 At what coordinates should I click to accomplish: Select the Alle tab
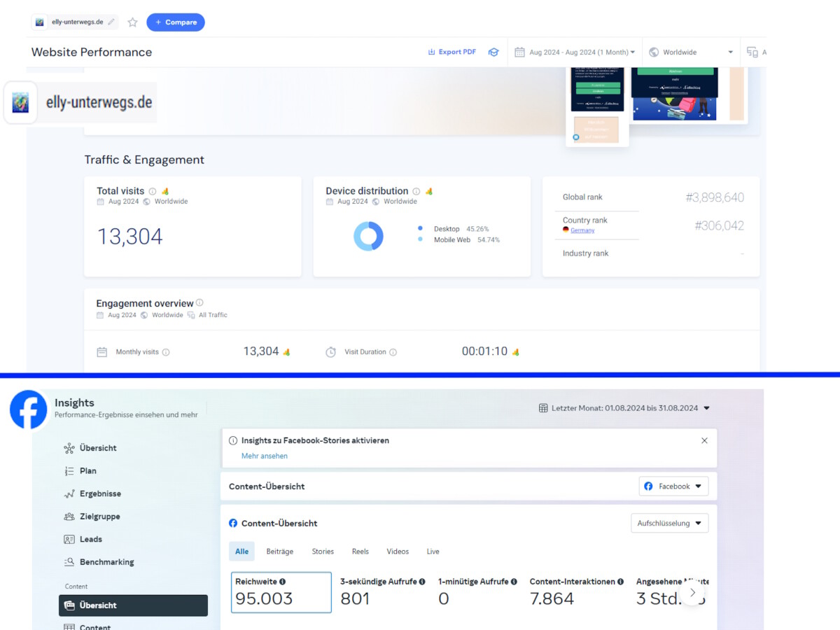pyautogui.click(x=241, y=552)
